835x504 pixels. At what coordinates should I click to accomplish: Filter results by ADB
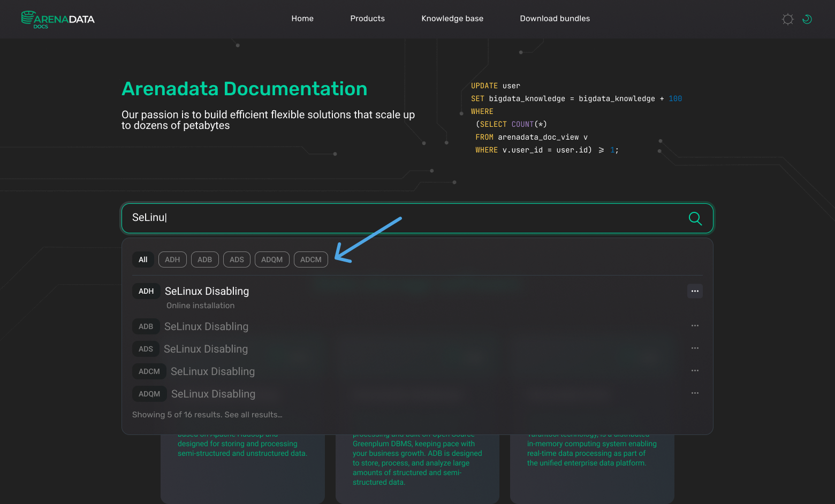point(205,259)
